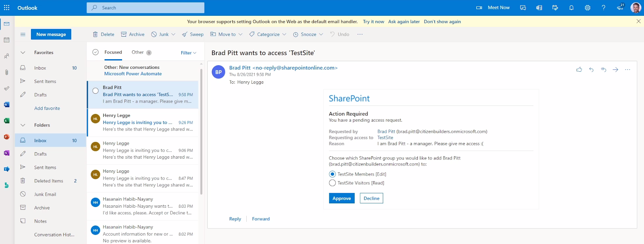Sweep messages from toolbar

(193, 34)
